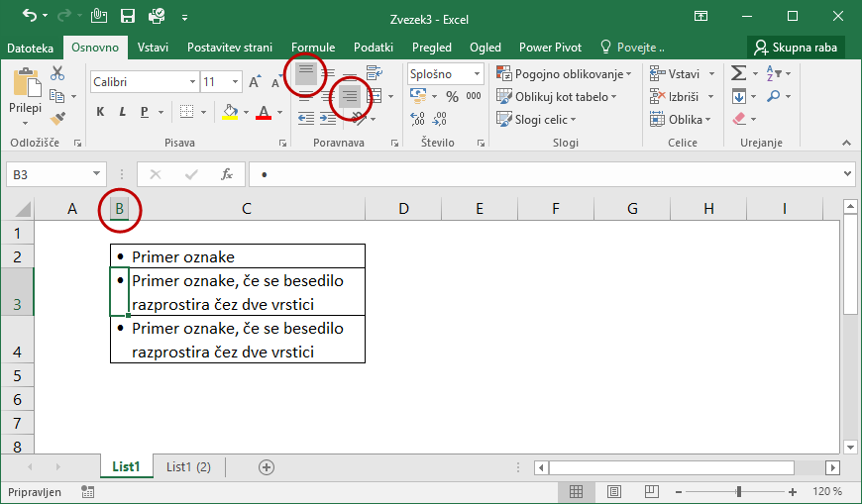Image resolution: width=862 pixels, height=504 pixels.
Task: Toggle bold K formatting
Action: pos(100,112)
